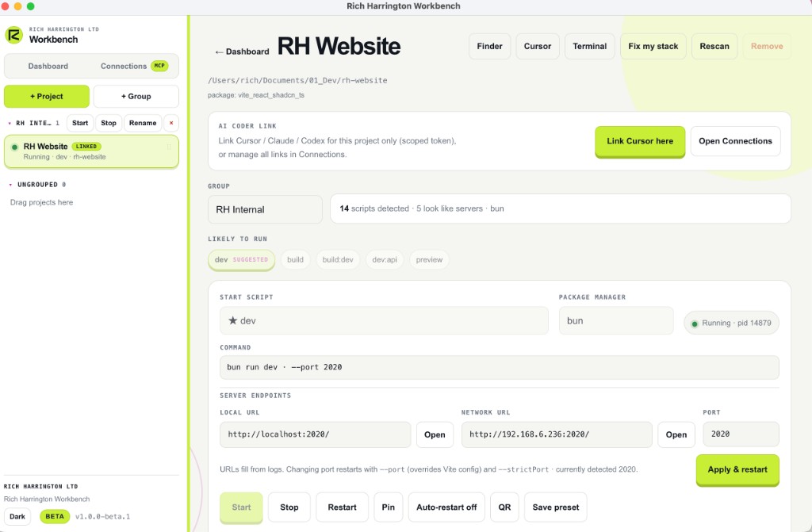Viewport: 812px width, 532px height.
Task: Click the MCP badge
Action: point(159,66)
